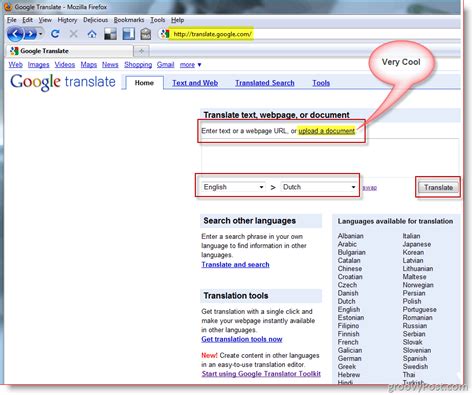Click the 'Translation tools' heading
The height and width of the screenshot is (395, 474).
pos(236,296)
